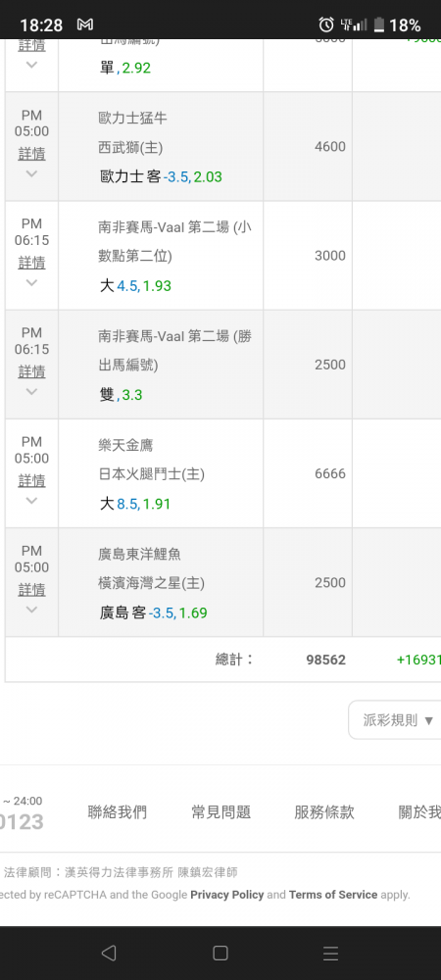Expand chevron under 廣島東洋鯉魚 bet row
This screenshot has width=441, height=980.
(x=31, y=610)
